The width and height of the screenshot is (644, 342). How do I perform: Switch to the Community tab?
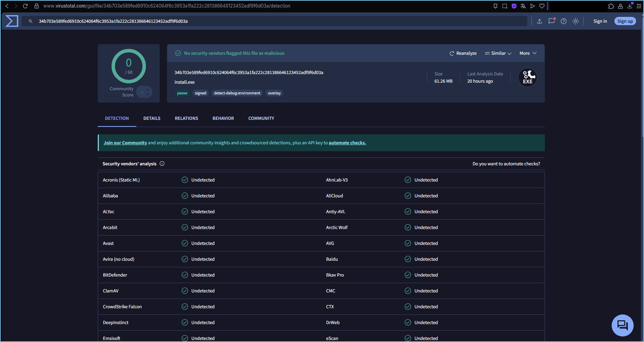click(261, 118)
